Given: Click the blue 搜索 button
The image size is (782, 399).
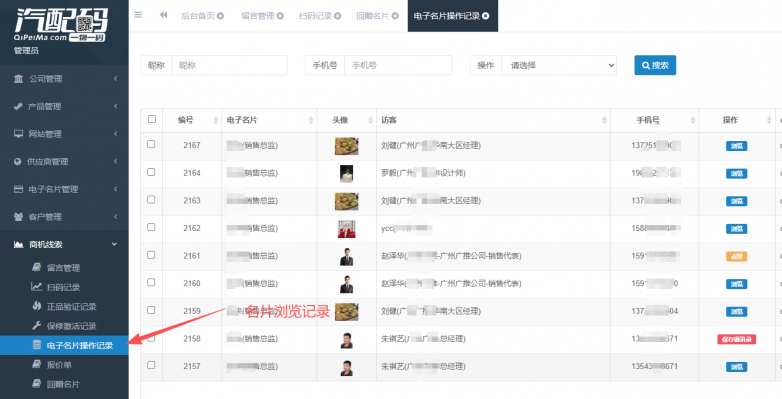Looking at the screenshot, I should (655, 65).
